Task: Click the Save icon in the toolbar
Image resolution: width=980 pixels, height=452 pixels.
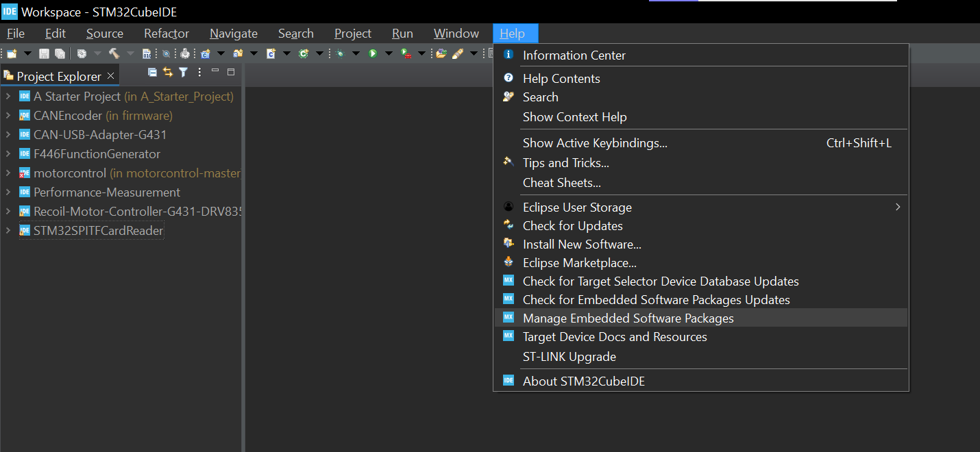Action: click(44, 53)
